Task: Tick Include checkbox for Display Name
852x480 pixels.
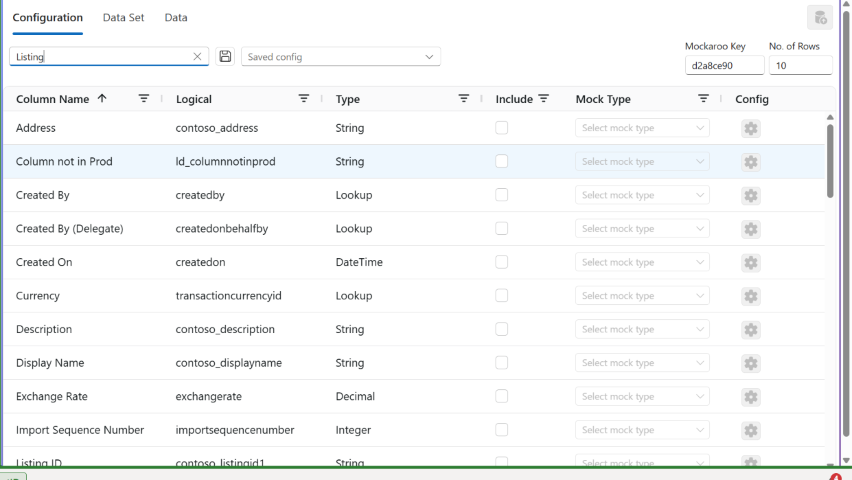Action: [502, 363]
